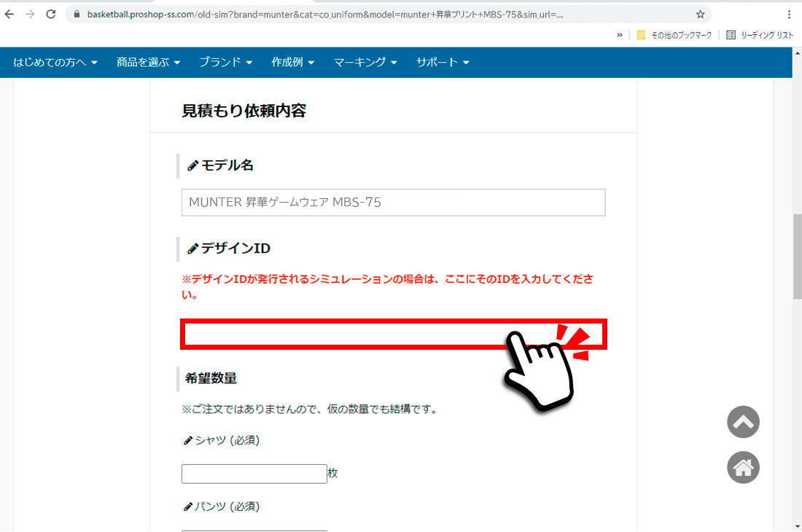Image resolution: width=802 pixels, height=532 pixels.
Task: Open the リーディング リスト panel
Action: pyautogui.click(x=760, y=35)
